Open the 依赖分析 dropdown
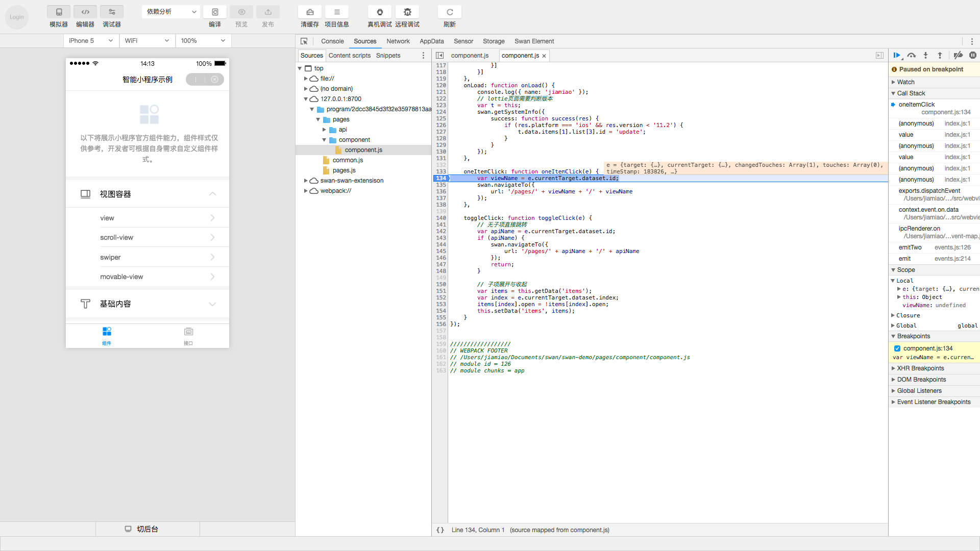This screenshot has width=980, height=551. click(x=171, y=12)
